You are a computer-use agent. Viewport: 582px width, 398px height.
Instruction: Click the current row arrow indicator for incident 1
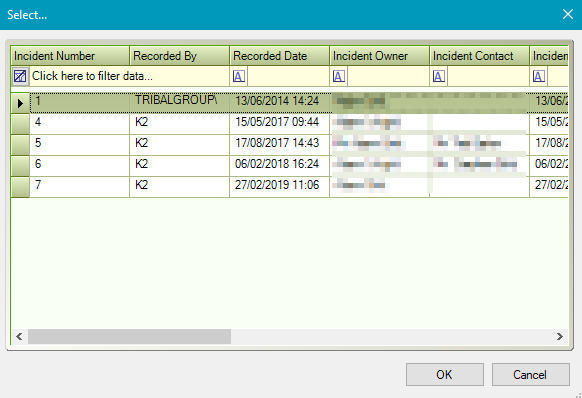coord(20,103)
